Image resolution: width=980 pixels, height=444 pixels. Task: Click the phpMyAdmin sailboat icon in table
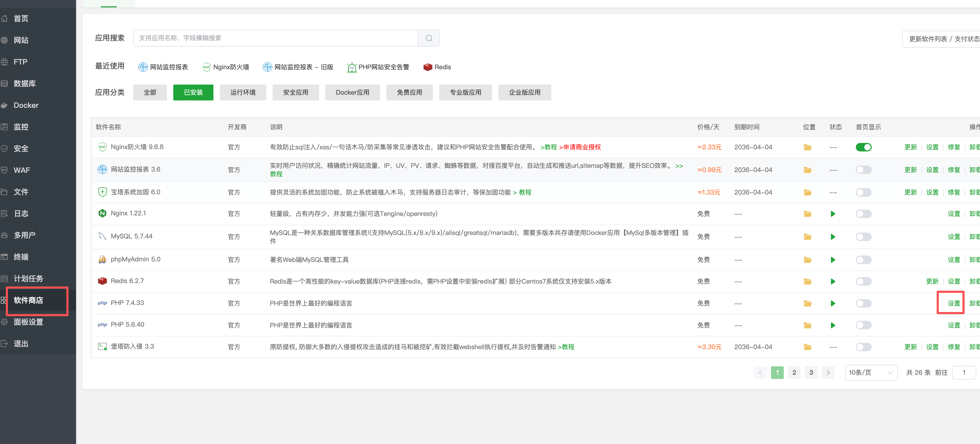point(102,259)
